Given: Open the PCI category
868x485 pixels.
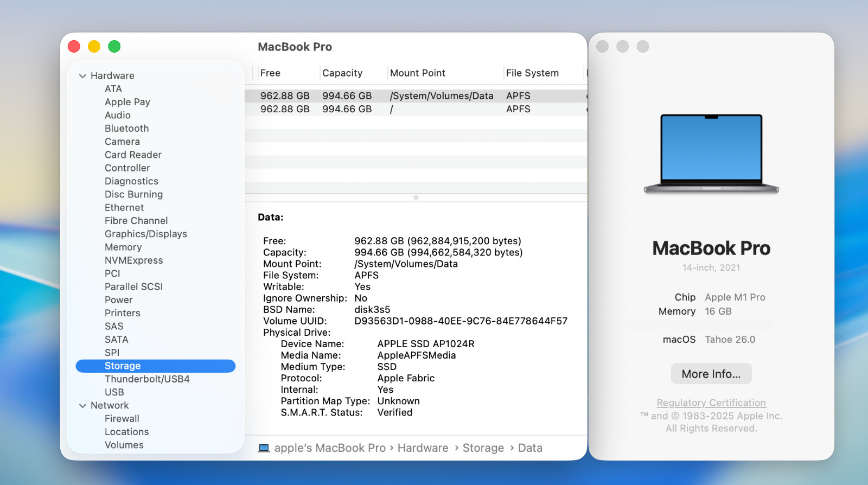Looking at the screenshot, I should pos(112,273).
